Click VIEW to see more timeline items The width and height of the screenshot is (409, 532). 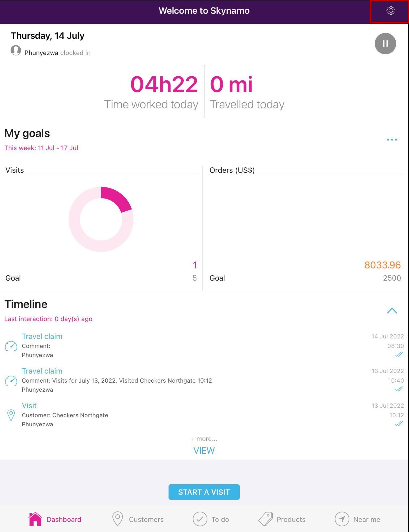point(204,451)
